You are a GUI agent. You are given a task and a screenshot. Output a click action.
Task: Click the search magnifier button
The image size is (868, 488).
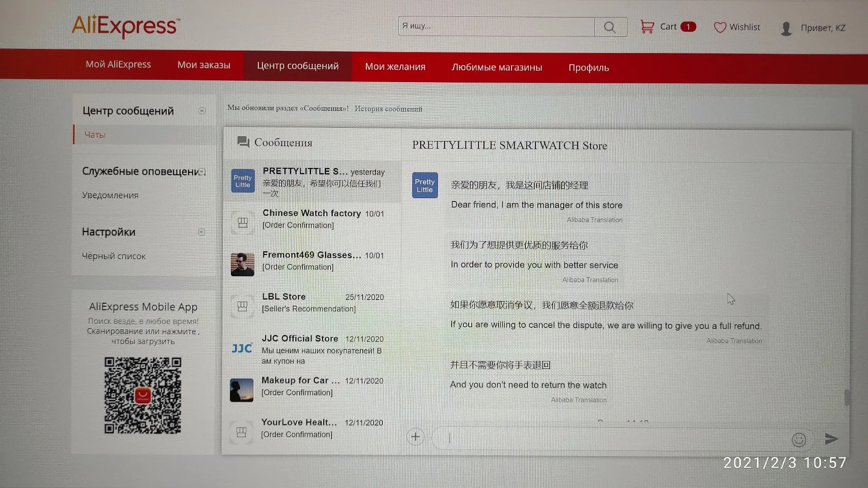(x=610, y=27)
